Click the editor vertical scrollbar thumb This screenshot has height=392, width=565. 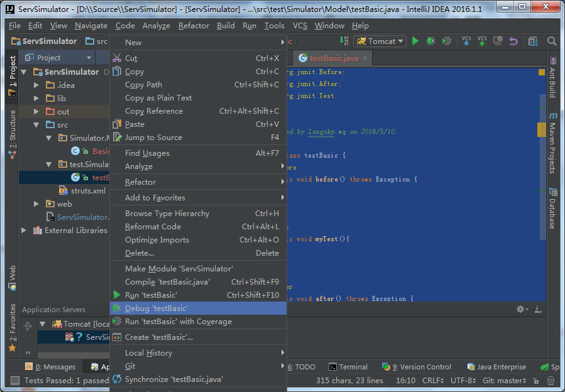pos(542,166)
